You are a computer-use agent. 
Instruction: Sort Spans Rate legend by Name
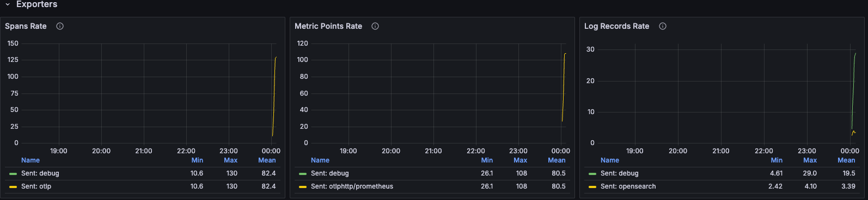coord(30,160)
